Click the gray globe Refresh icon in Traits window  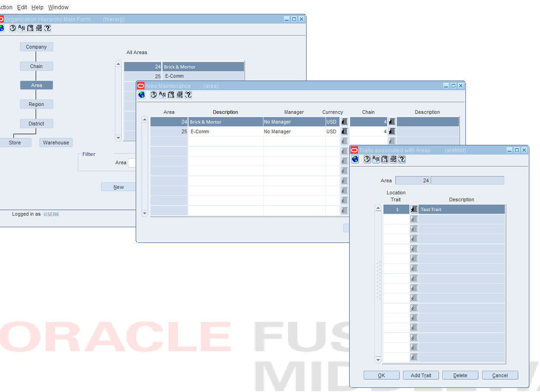point(367,159)
